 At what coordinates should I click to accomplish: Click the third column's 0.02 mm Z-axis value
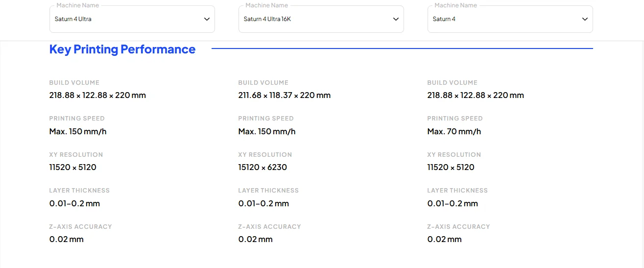coord(444,240)
